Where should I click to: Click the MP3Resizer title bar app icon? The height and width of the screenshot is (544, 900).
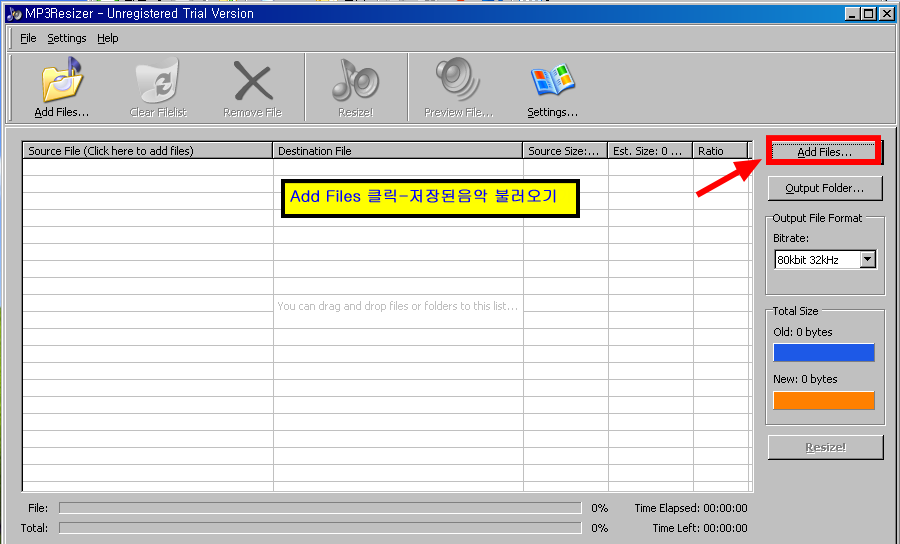14,14
